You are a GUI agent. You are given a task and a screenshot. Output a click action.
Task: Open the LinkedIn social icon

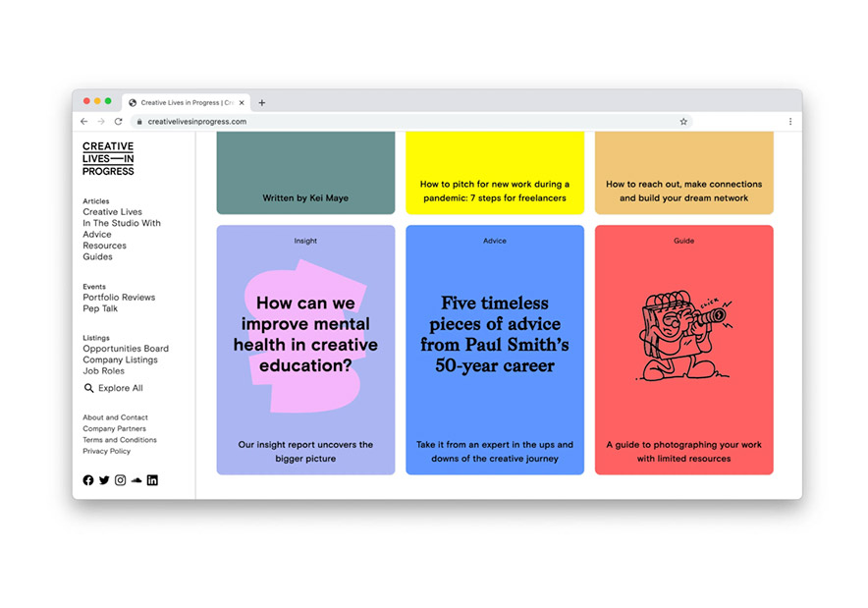(x=152, y=480)
